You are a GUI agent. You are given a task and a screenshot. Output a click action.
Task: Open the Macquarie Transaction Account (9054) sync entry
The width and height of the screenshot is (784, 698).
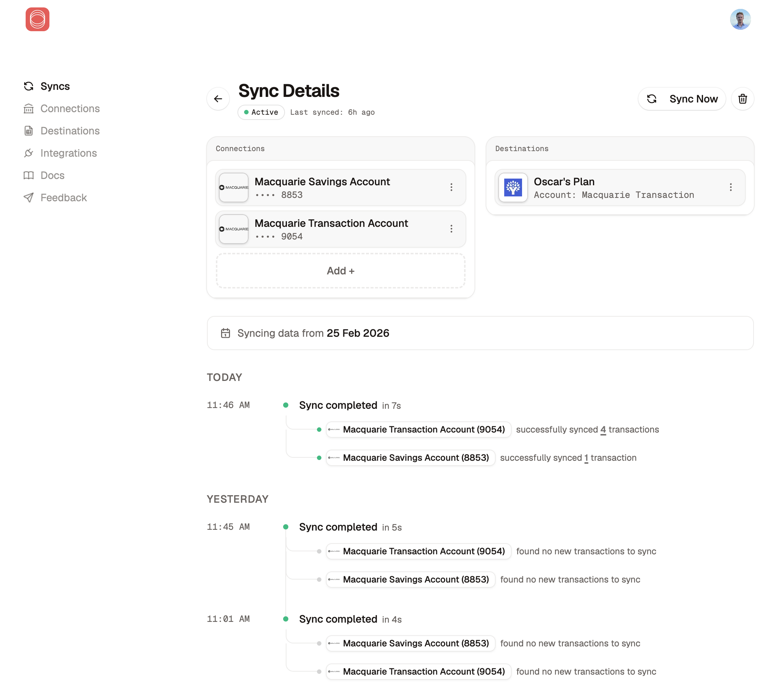pos(418,430)
